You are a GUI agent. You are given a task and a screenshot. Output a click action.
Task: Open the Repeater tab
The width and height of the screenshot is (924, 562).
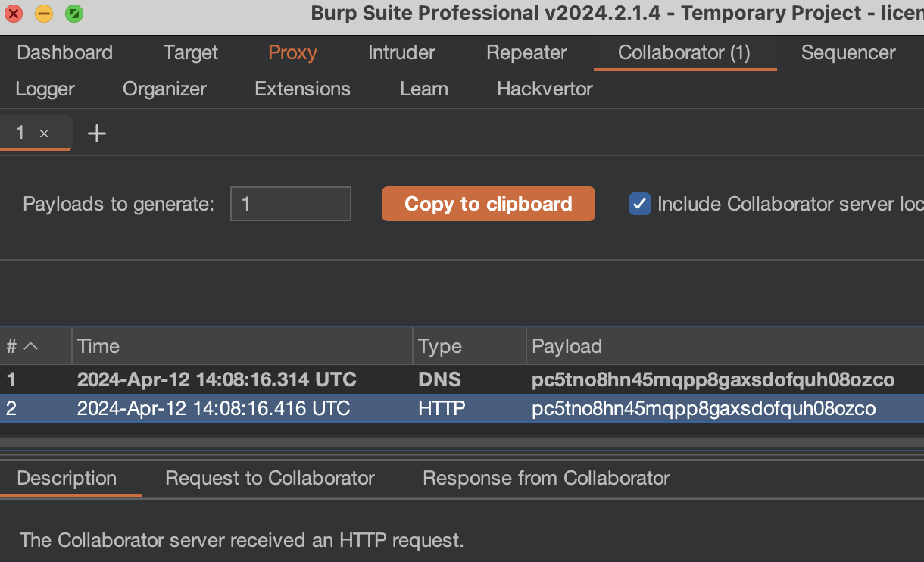526,52
